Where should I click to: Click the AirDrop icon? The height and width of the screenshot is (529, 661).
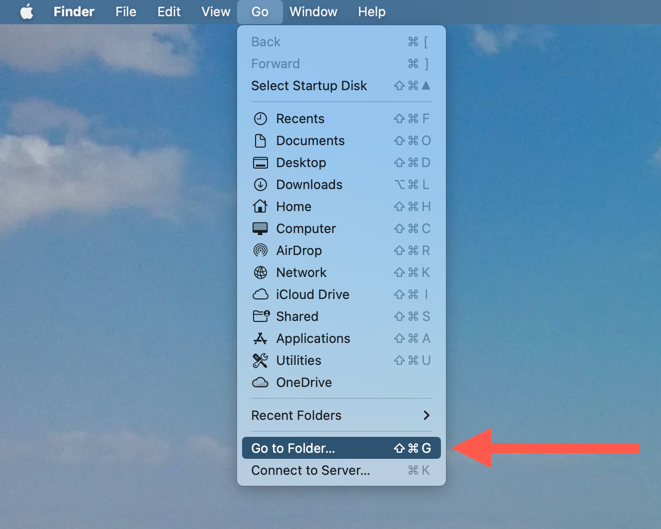point(260,250)
